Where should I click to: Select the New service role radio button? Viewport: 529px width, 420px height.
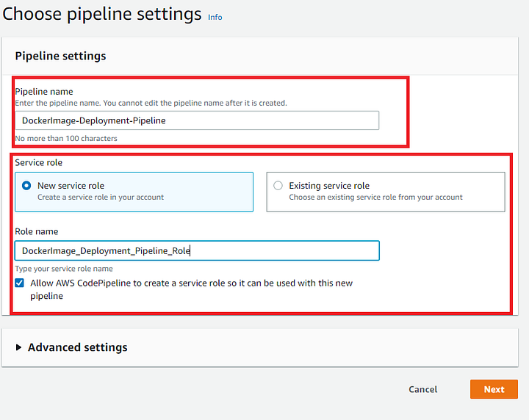click(x=26, y=186)
